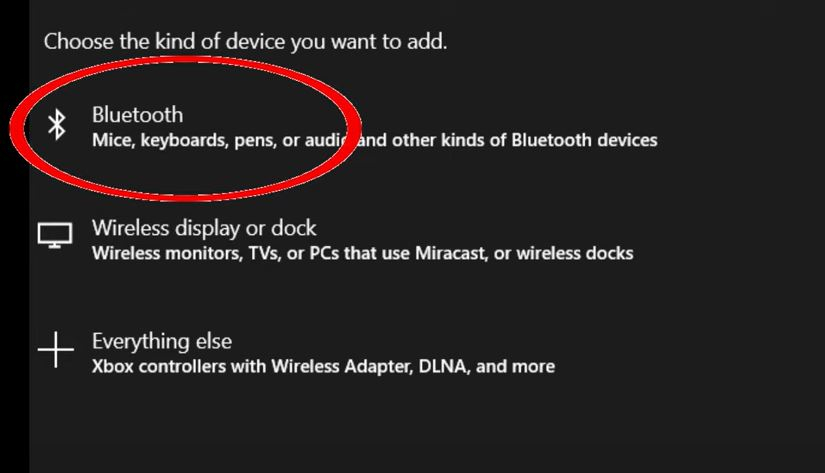The width and height of the screenshot is (825, 473).
Task: Click the Wireless monitors, TVs description text
Action: pos(362,253)
